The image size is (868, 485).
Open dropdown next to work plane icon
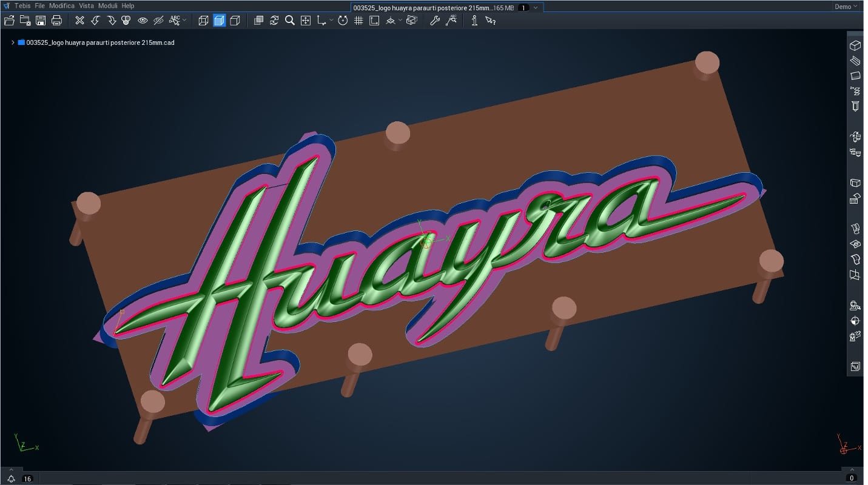click(400, 21)
